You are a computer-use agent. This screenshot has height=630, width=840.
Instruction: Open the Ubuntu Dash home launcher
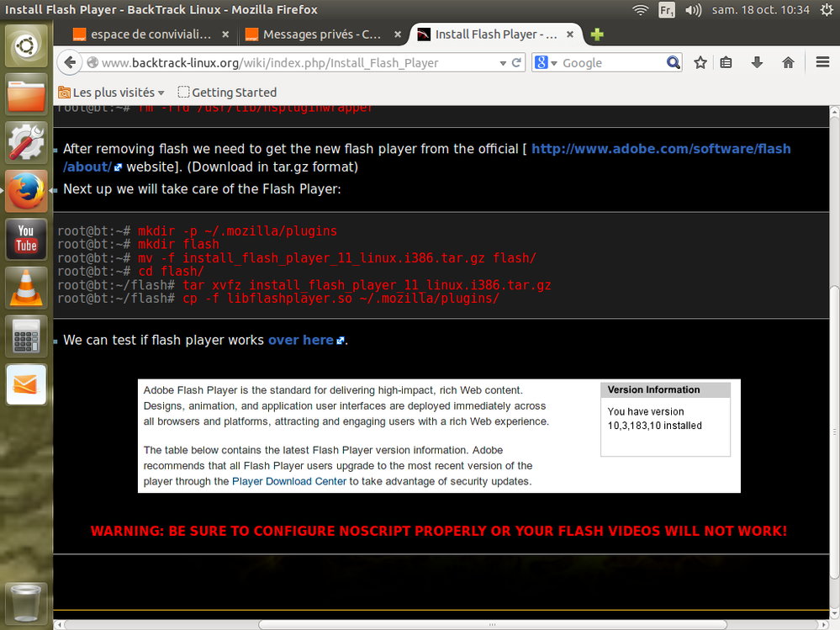[x=26, y=45]
